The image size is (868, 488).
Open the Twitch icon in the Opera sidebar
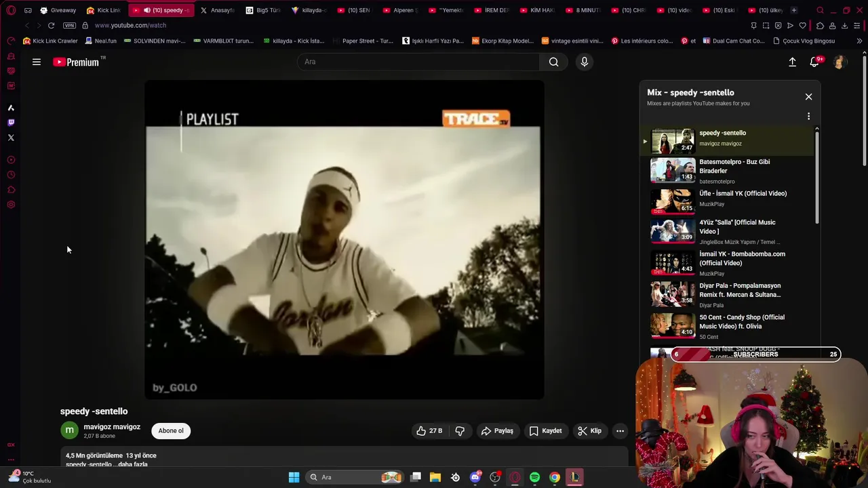(11, 123)
